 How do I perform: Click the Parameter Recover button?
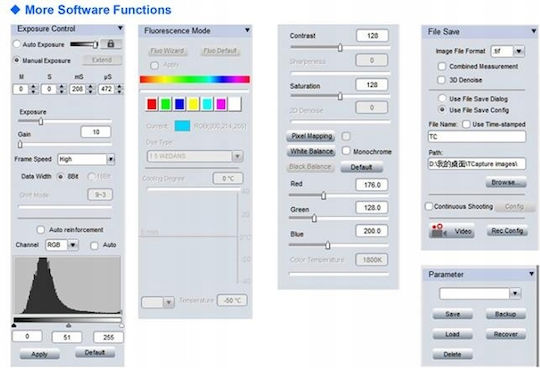point(506,334)
